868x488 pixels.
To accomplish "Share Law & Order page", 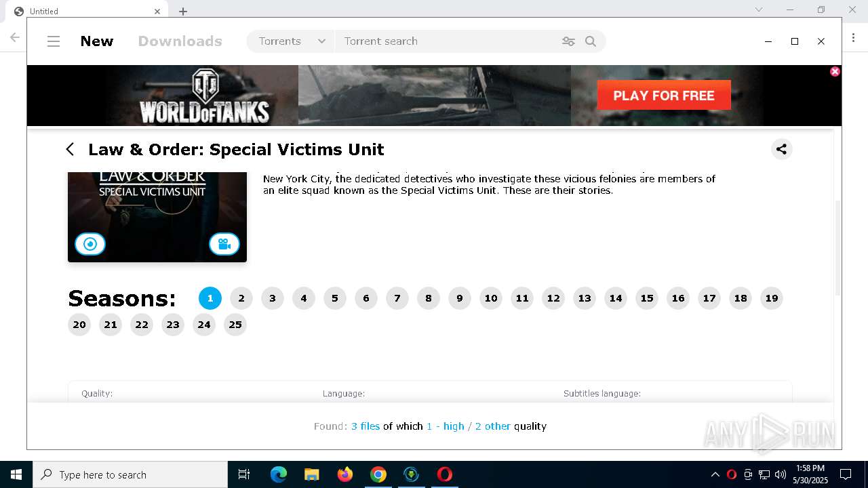I will [x=782, y=149].
